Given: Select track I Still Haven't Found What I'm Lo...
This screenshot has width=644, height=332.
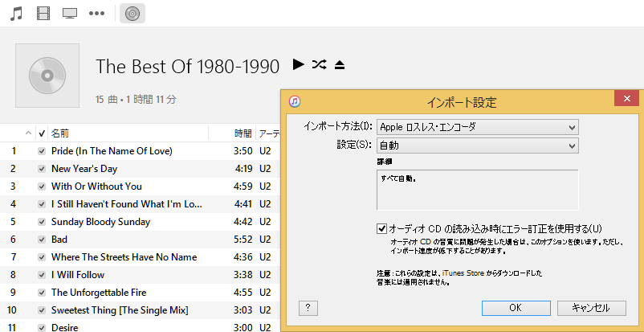Looking at the screenshot, I should click(x=127, y=204).
